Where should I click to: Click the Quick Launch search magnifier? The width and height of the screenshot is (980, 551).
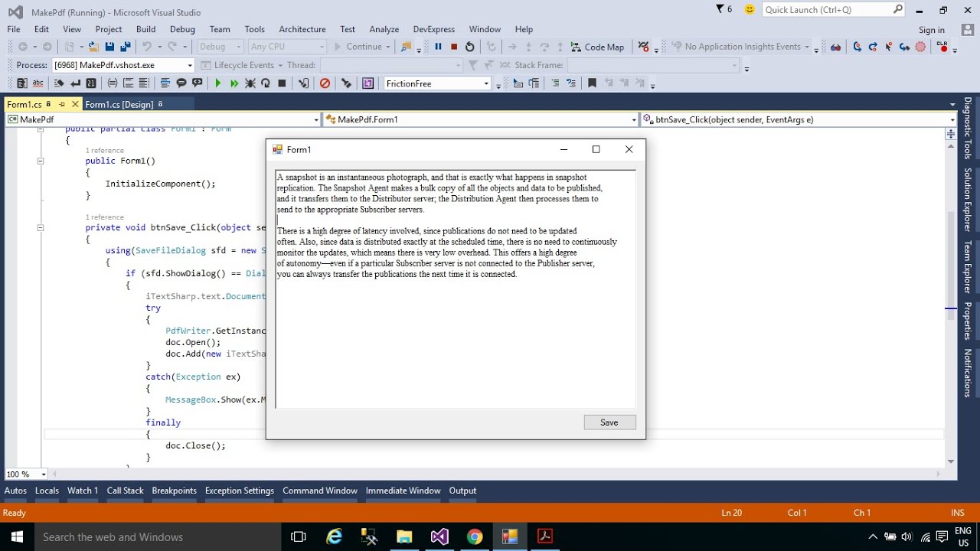point(898,9)
